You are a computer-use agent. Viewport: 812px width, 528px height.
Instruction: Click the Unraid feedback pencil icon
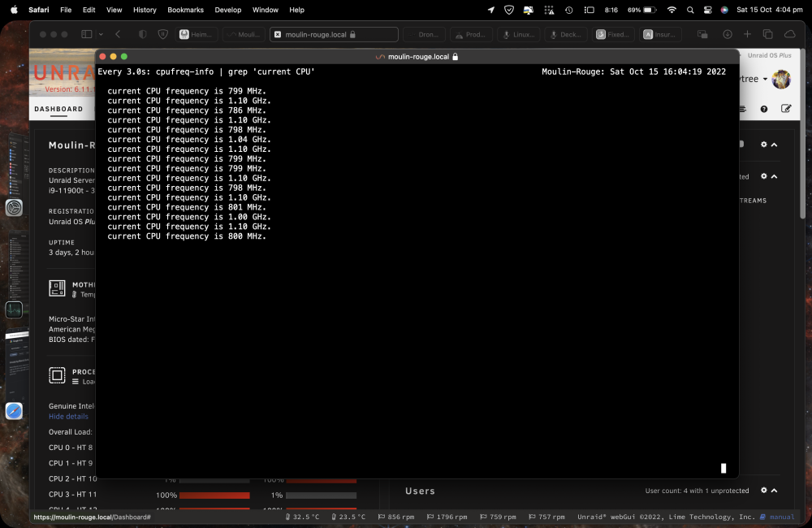(786, 108)
